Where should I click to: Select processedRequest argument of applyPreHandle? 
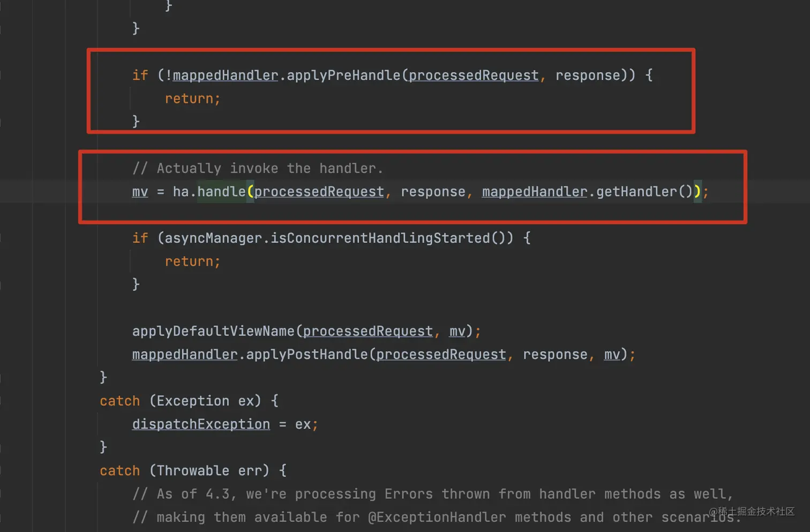[x=474, y=76]
